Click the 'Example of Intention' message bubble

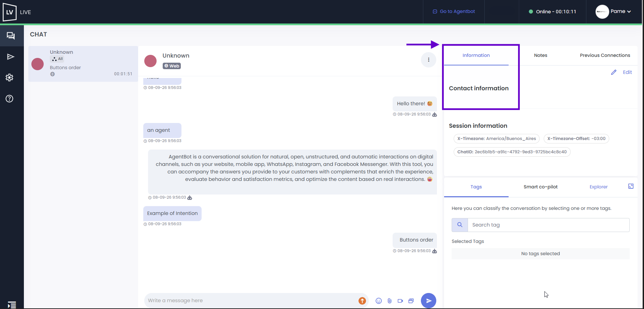click(x=172, y=214)
